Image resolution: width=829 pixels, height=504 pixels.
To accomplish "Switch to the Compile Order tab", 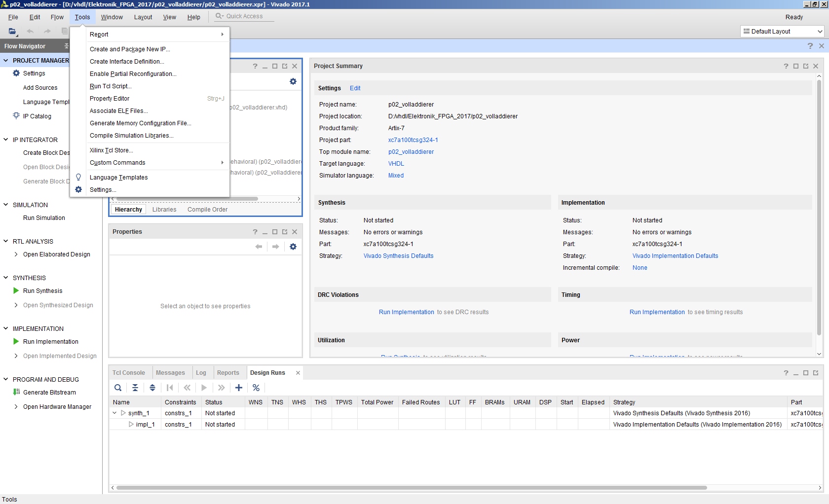I will [208, 210].
